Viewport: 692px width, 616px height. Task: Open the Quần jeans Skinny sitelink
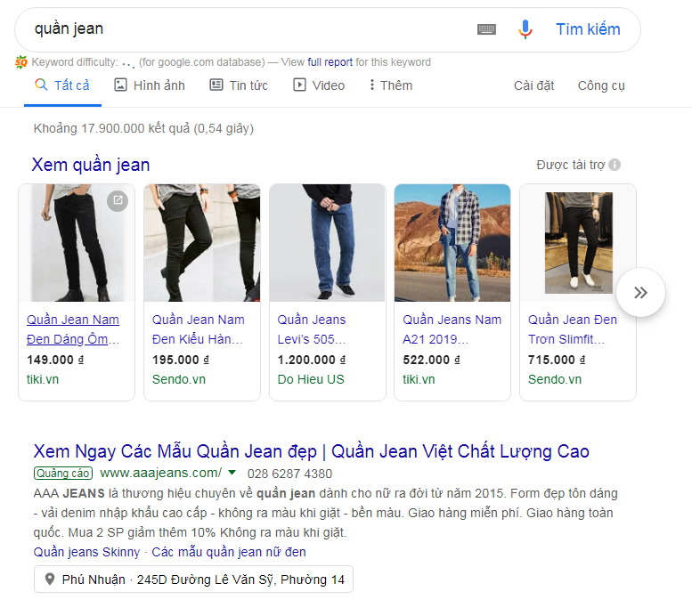click(86, 552)
